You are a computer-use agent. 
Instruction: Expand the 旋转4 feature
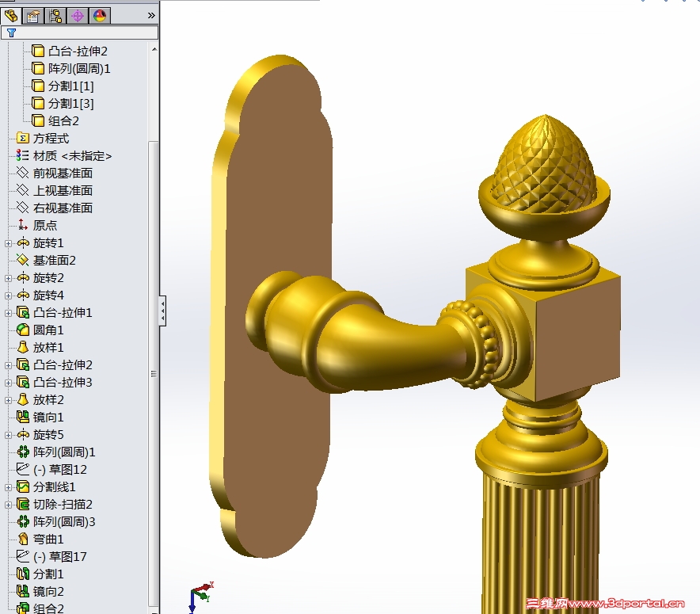(x=8, y=296)
